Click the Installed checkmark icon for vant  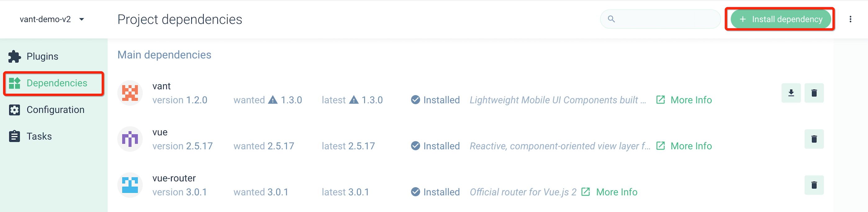415,100
